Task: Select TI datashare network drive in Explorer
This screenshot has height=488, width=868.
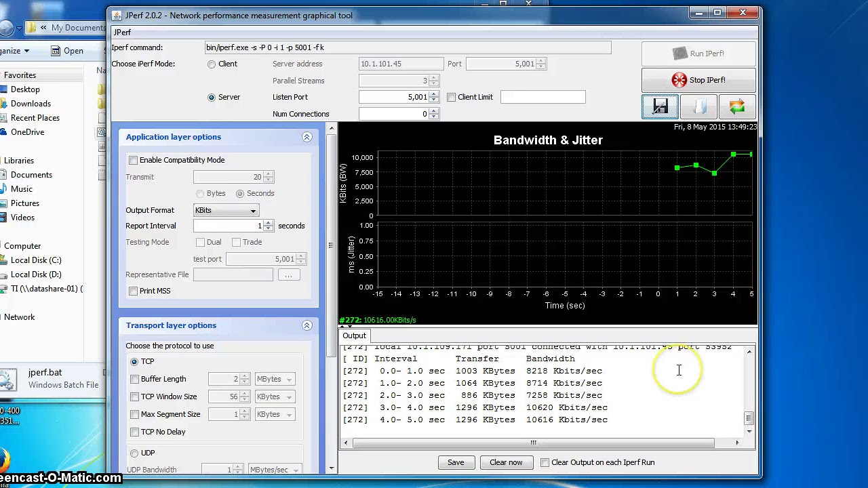Action: point(46,289)
